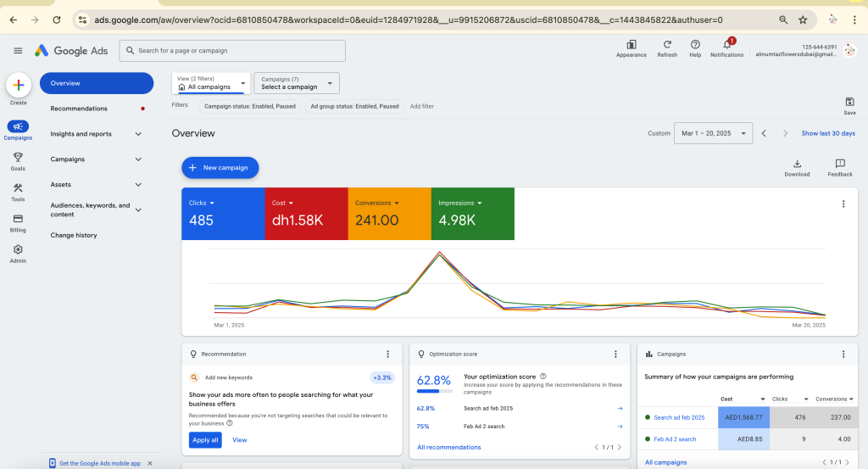This screenshot has width=868, height=469.
Task: Close the mobile app banner
Action: [x=150, y=463]
